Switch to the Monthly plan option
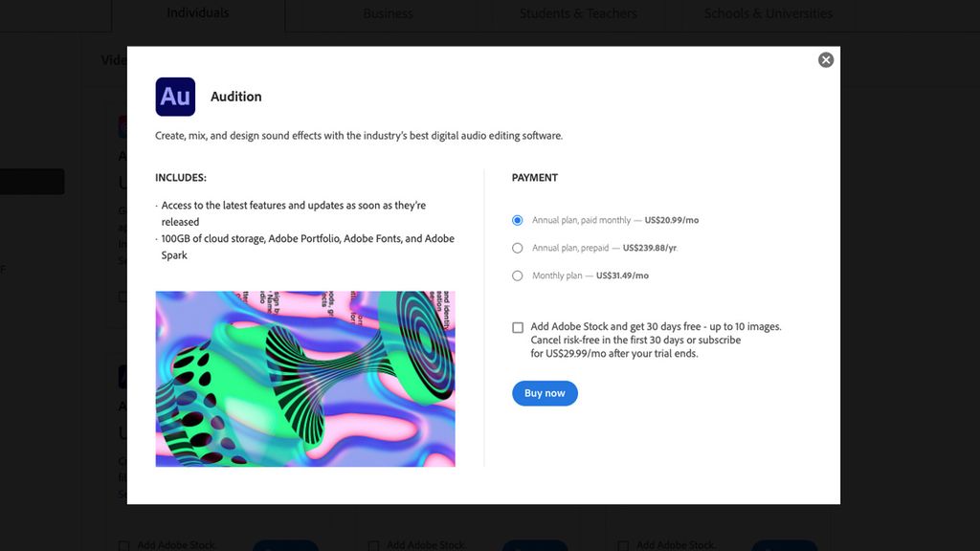Image resolution: width=980 pixels, height=551 pixels. coord(517,275)
